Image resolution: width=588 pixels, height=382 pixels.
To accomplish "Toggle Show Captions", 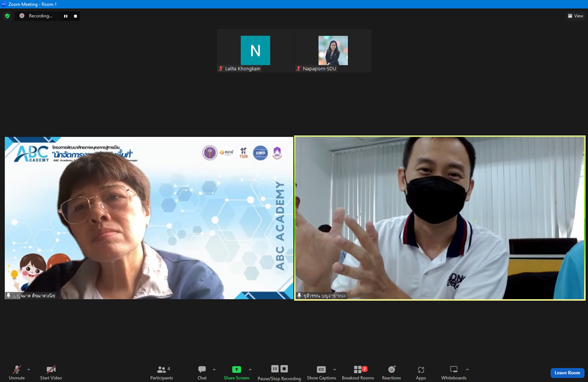I will click(x=321, y=372).
